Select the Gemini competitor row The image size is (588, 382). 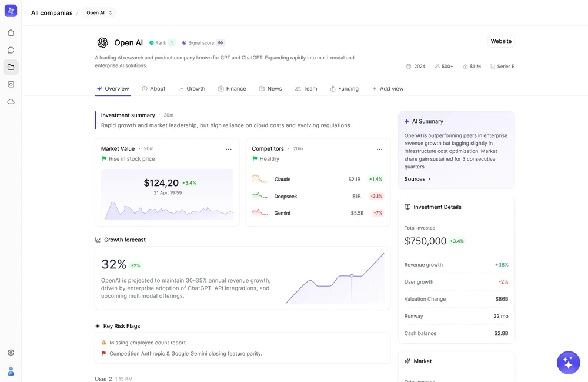[318, 213]
